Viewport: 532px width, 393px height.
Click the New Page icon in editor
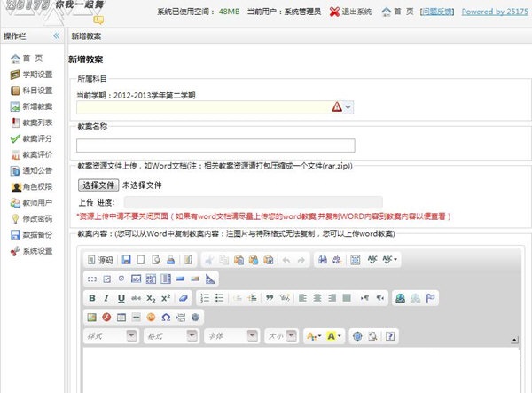(x=141, y=260)
